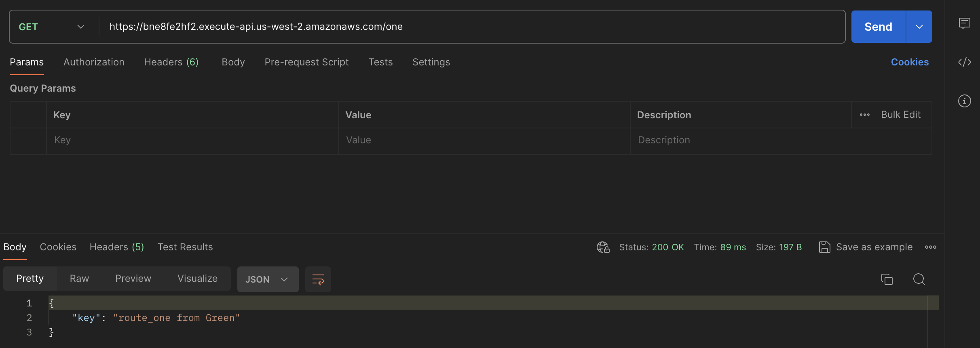Image resolution: width=980 pixels, height=348 pixels.
Task: Show request info details icon
Action: coord(964,101)
